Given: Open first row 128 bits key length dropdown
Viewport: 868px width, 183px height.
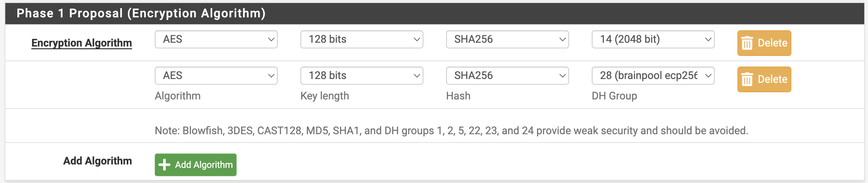Looking at the screenshot, I should click(362, 39).
